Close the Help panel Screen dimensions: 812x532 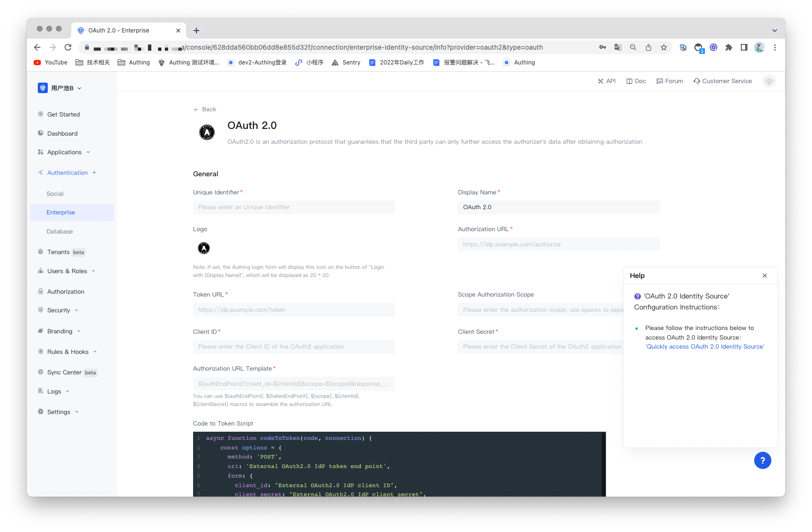[x=765, y=276]
